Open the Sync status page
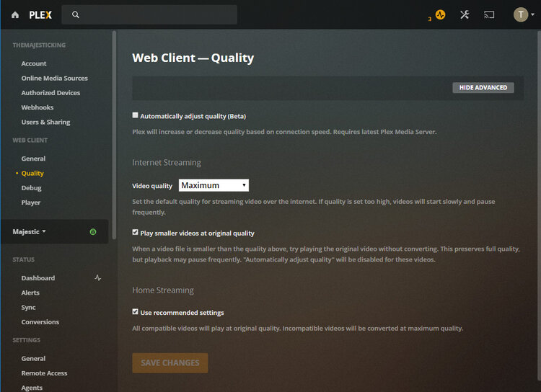 (x=28, y=307)
